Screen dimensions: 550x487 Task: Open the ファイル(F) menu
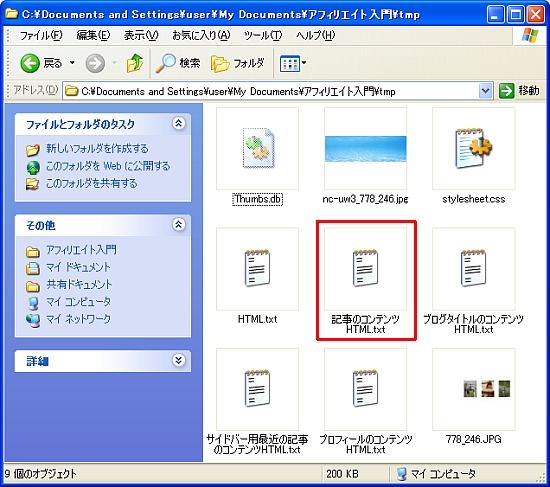pyautogui.click(x=41, y=35)
